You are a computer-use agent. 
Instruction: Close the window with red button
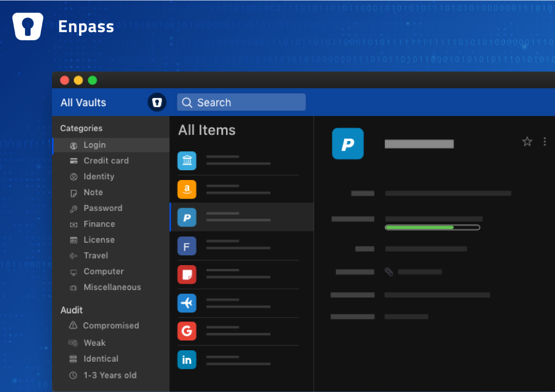[x=64, y=80]
